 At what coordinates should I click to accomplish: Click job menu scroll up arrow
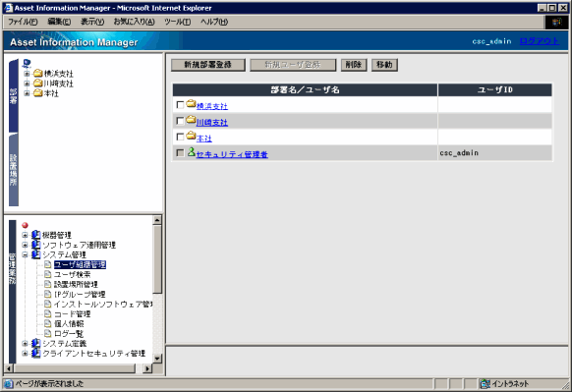157,220
